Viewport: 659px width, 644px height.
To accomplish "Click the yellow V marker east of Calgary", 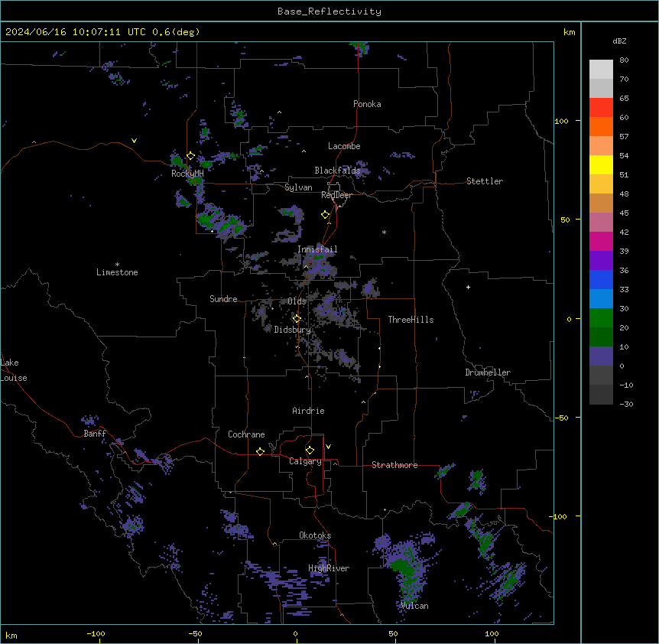I will tap(328, 447).
